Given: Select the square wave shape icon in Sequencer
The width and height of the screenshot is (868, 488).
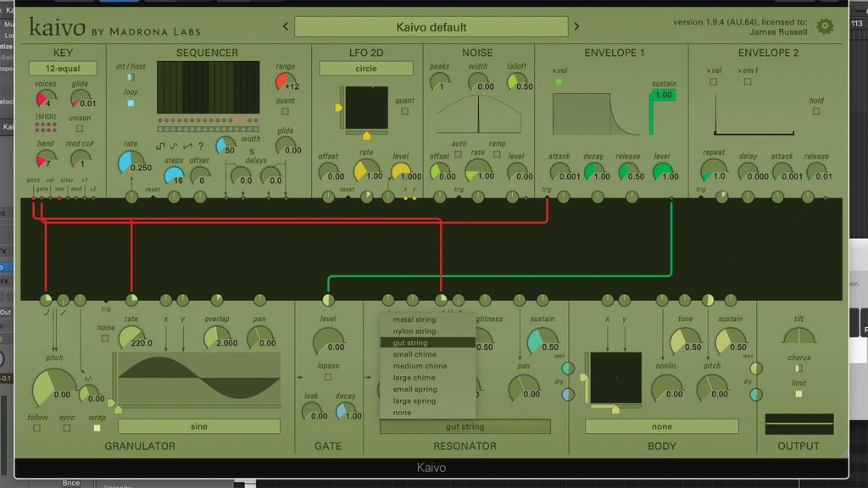Looking at the screenshot, I should 162,146.
